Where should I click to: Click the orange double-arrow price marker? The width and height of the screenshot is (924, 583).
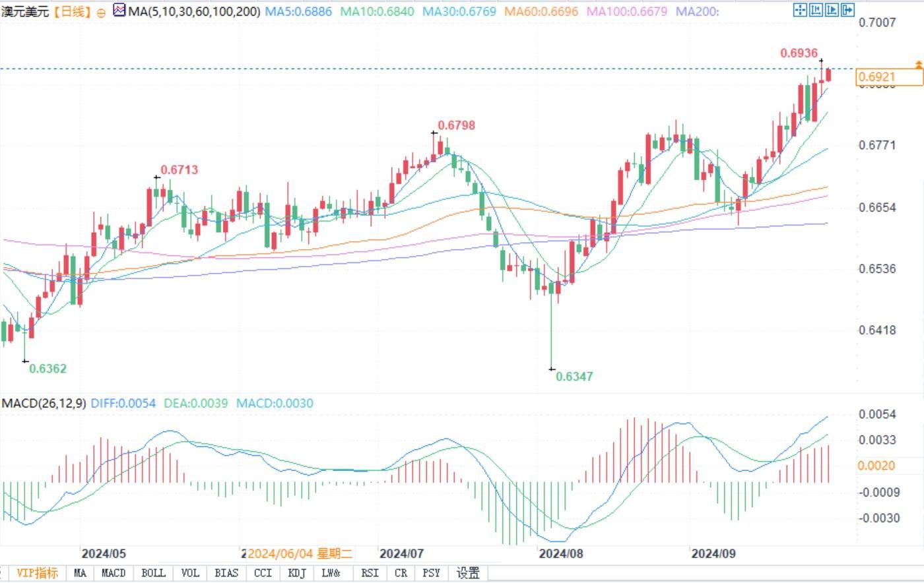click(919, 64)
